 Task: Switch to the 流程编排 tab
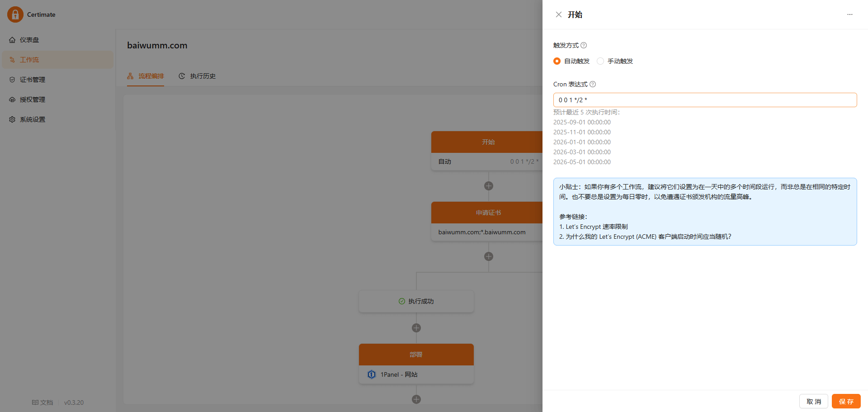[146, 76]
